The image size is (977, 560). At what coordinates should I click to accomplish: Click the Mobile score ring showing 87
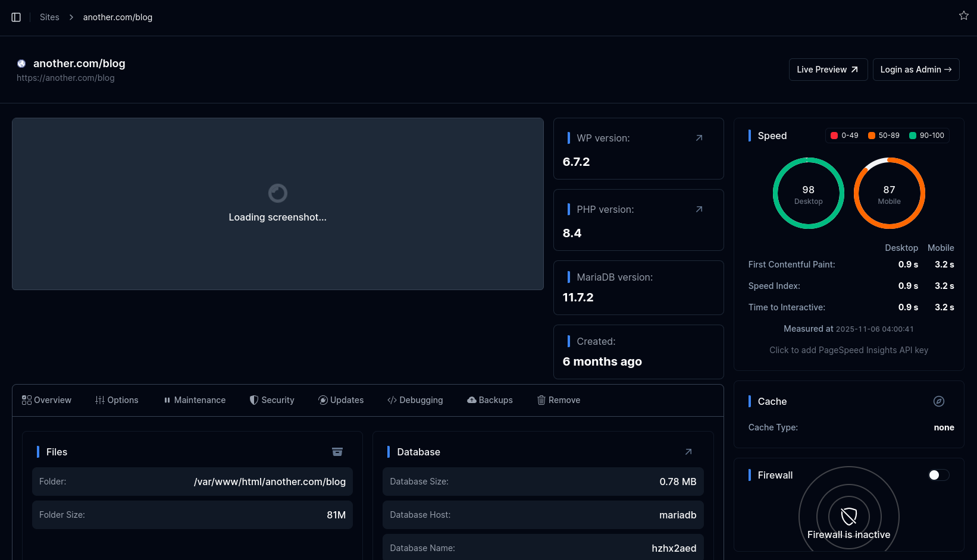click(x=889, y=193)
